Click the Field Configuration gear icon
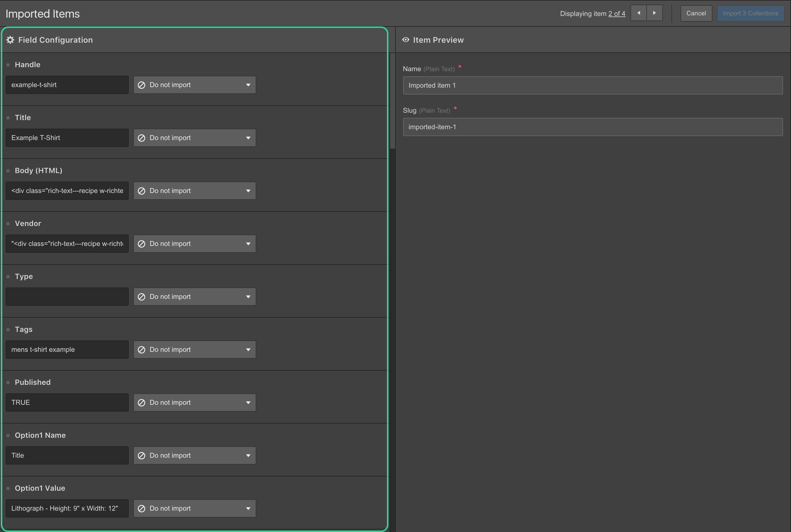This screenshot has width=791, height=532. point(10,40)
